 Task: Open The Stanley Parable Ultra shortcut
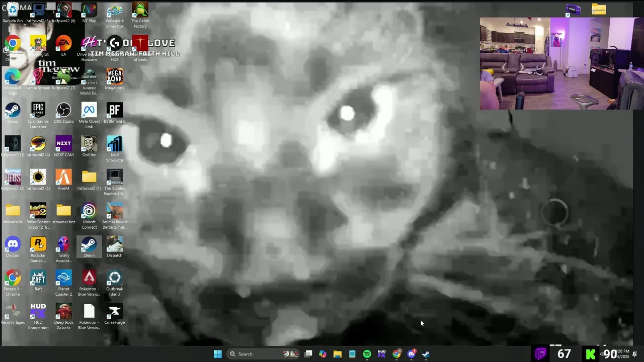(115, 183)
